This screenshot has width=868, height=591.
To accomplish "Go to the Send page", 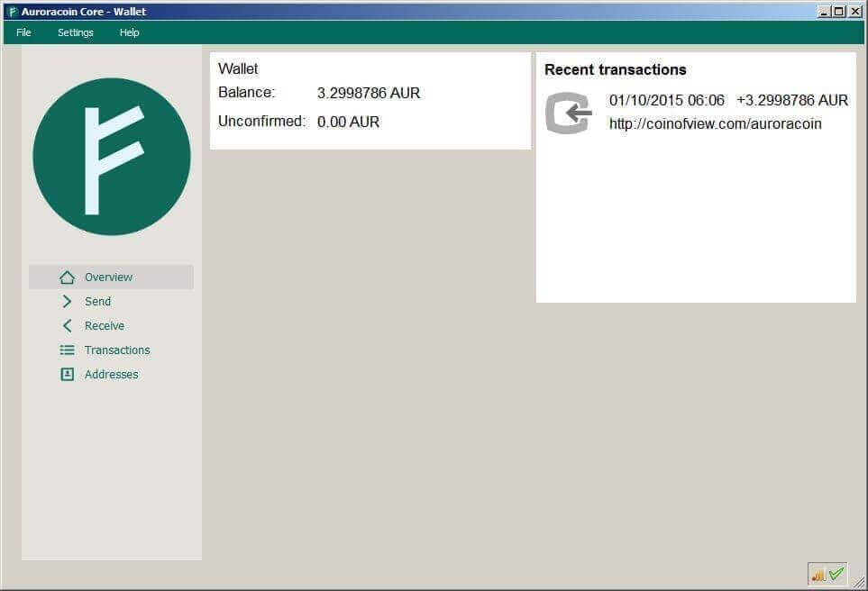I will 111,302.
